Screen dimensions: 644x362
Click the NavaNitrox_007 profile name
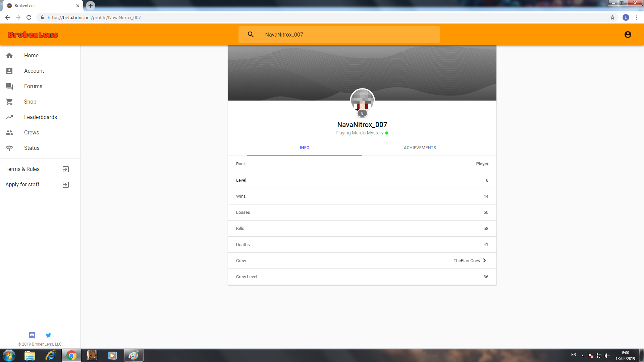pos(362,125)
